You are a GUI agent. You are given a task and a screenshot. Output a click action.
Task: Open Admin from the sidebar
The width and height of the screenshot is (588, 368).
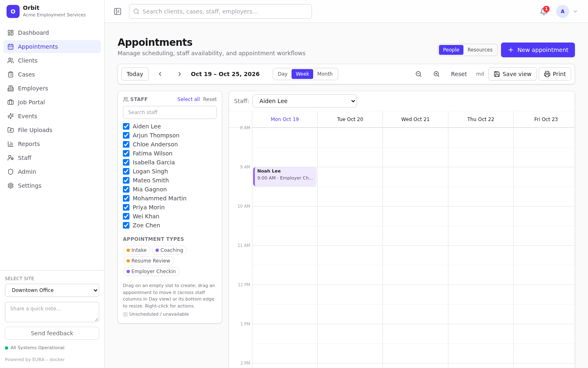click(x=52, y=172)
